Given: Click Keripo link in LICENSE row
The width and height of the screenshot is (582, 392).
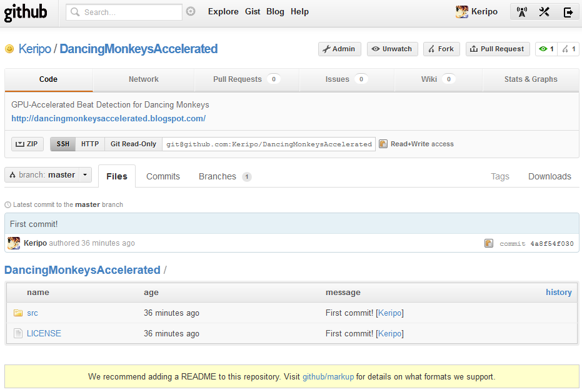Looking at the screenshot, I should point(389,333).
